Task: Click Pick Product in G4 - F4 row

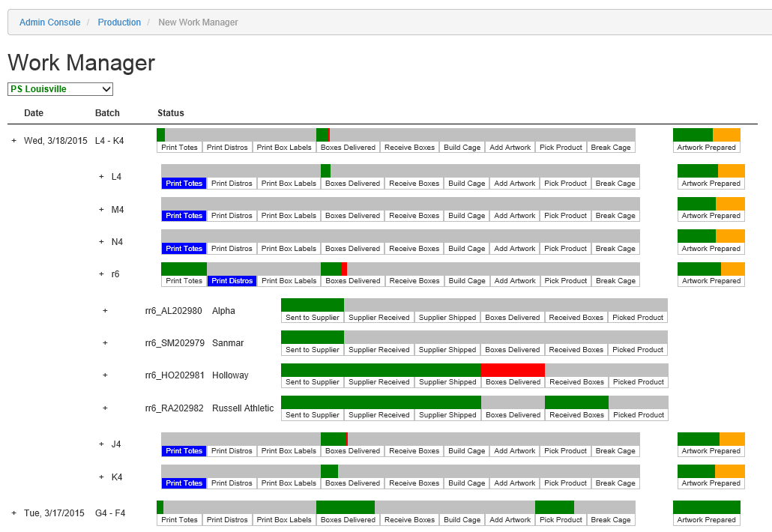Action: coord(561,520)
